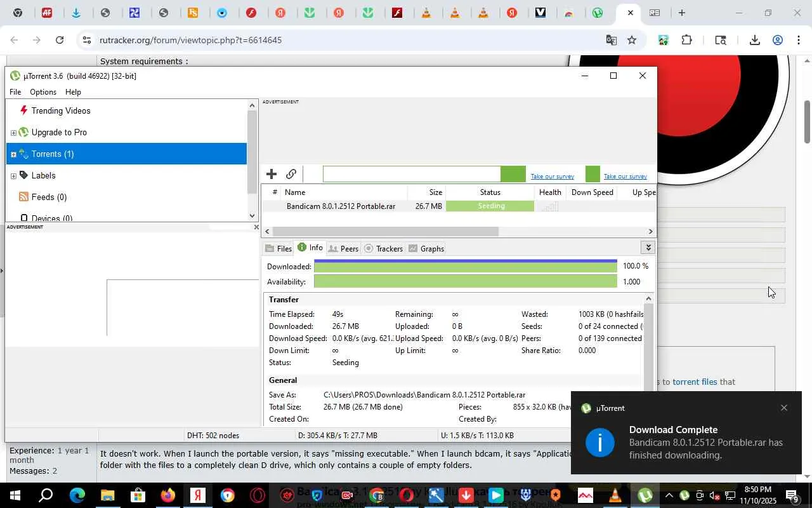Click the torrent list horizontal scrollbar
This screenshot has height=508, width=812.
tap(386, 232)
